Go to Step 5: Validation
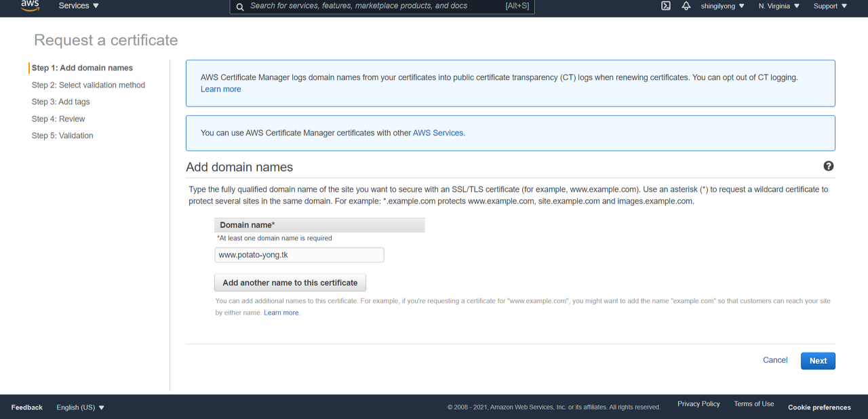Viewport: 868px width, 419px height. pos(62,136)
